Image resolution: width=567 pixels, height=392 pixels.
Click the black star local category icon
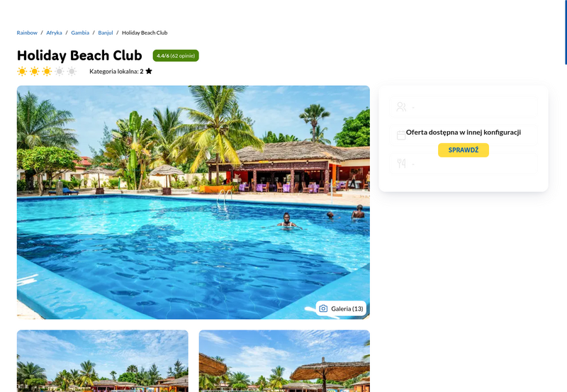pos(149,71)
